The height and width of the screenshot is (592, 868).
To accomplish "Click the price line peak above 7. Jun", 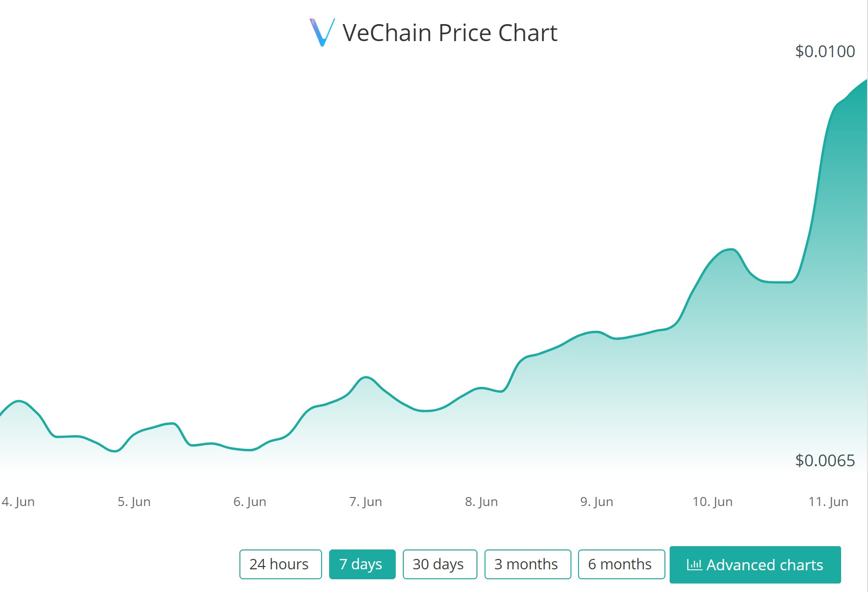I will (366, 377).
